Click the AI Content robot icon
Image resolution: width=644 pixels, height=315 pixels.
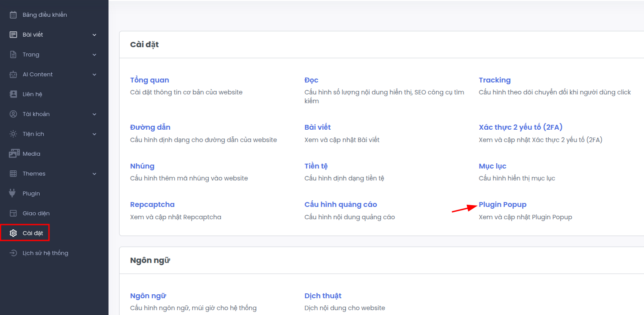click(13, 74)
